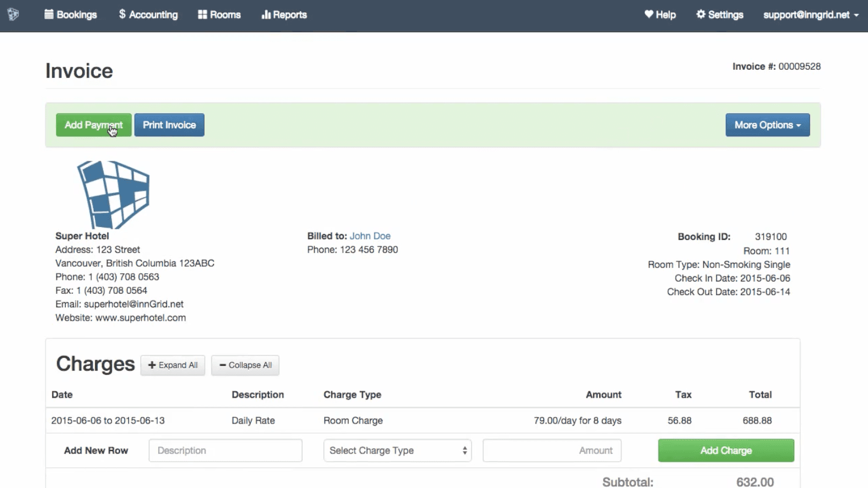Click the Super Hotel logo image
Viewport: 868px width, 488px height.
(114, 195)
